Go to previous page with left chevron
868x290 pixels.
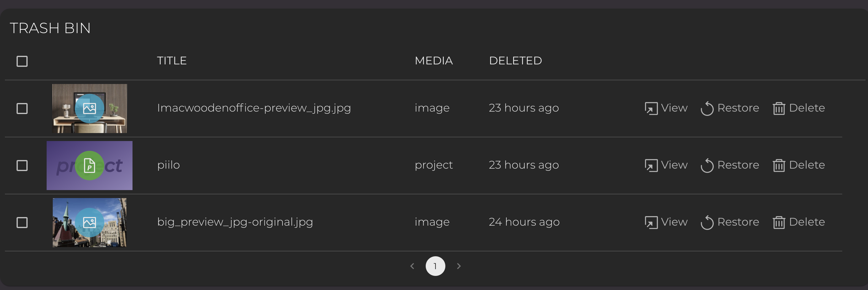[x=412, y=266]
